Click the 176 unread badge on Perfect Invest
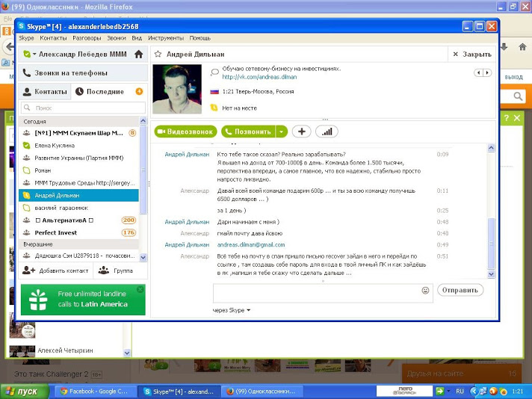Image resolution: width=532 pixels, height=399 pixels. point(129,233)
